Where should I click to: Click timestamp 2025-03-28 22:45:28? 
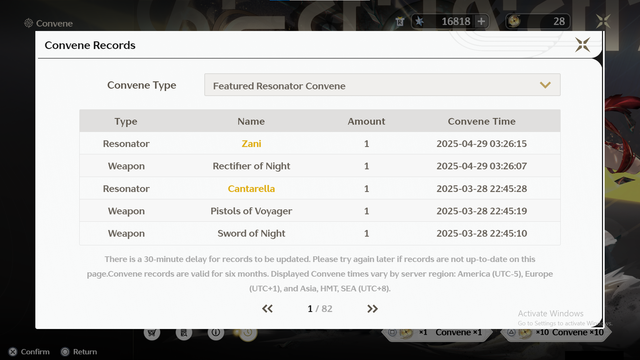(482, 189)
